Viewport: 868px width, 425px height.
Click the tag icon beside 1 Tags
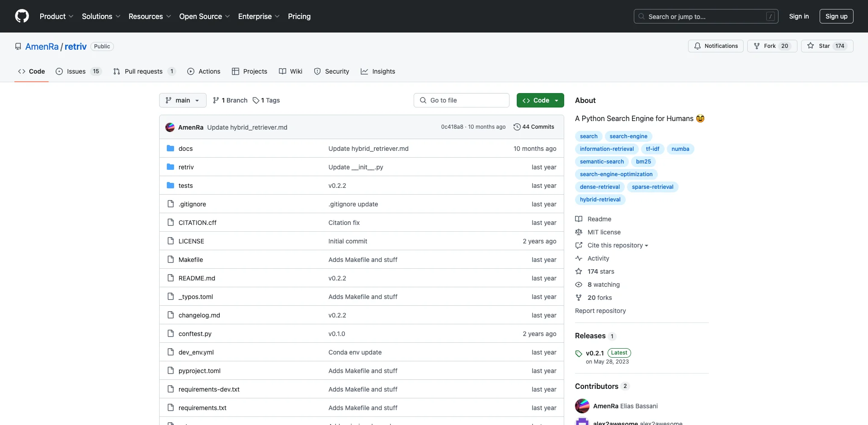point(256,100)
